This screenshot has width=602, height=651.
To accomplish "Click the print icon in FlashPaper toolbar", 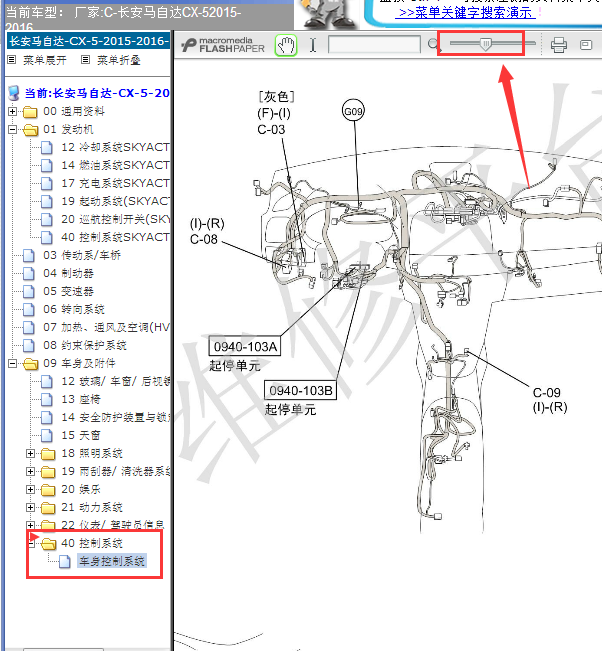I will (558, 45).
